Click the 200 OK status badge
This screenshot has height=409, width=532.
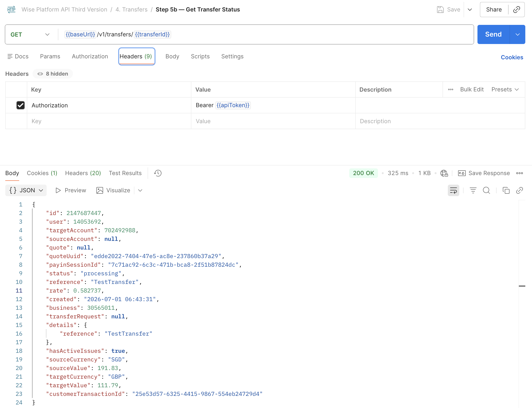pos(363,173)
